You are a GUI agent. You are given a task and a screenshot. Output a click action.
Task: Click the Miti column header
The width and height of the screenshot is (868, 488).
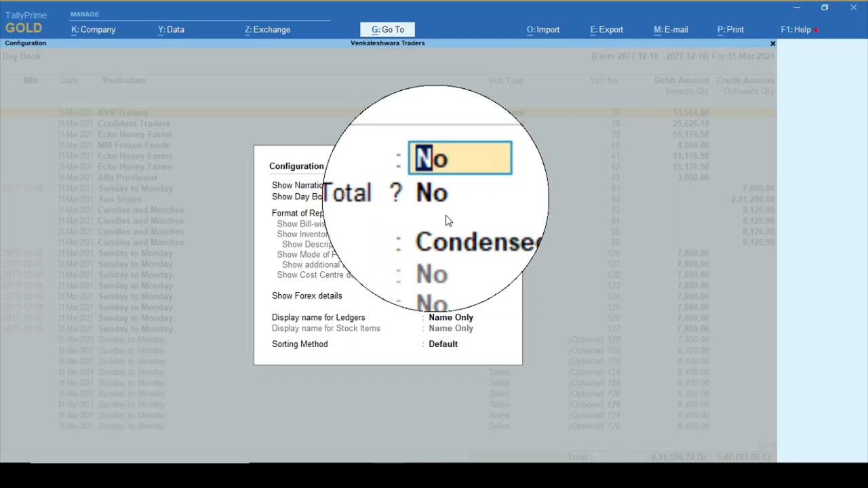(31, 80)
